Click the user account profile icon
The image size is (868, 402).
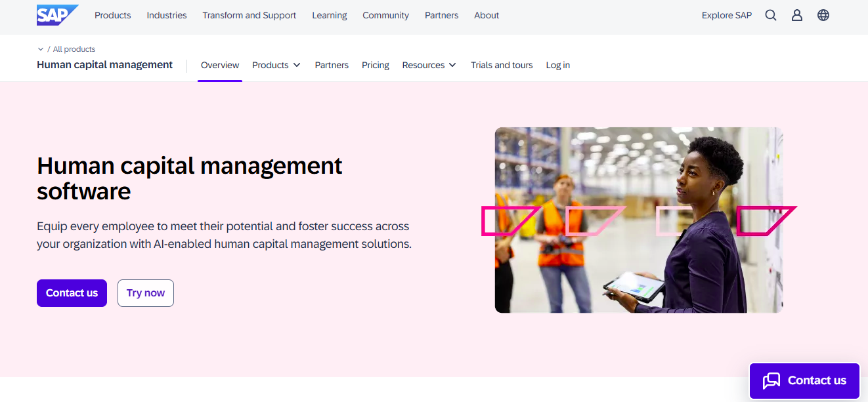797,15
